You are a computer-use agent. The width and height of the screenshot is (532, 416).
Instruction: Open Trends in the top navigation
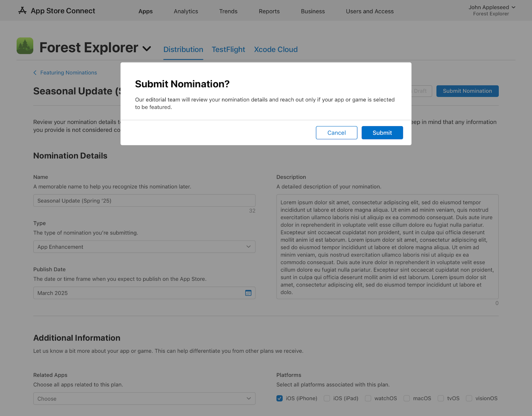click(228, 11)
